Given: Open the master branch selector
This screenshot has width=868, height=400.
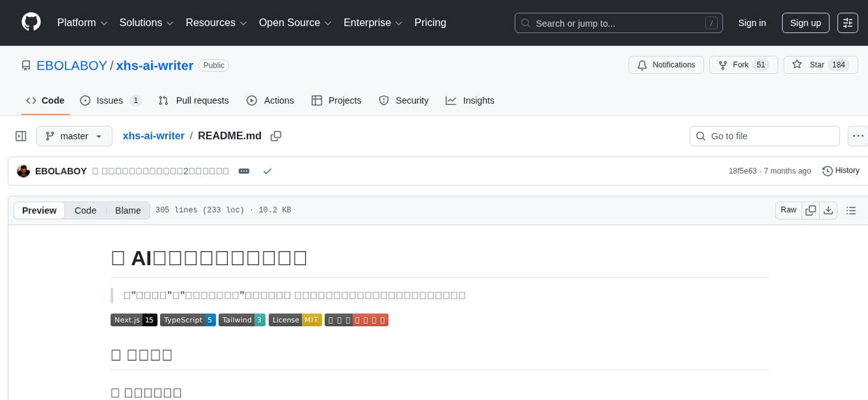Looking at the screenshot, I should pyautogui.click(x=74, y=135).
